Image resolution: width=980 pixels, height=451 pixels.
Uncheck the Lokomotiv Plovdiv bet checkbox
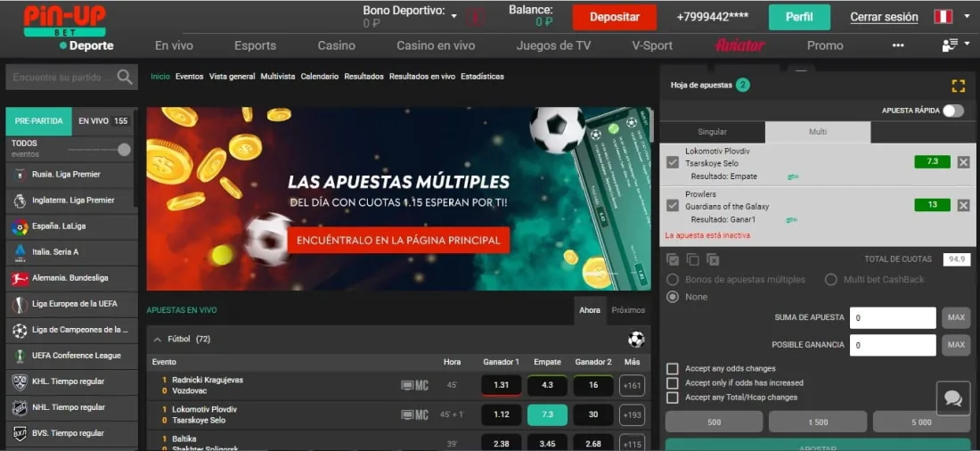click(673, 162)
